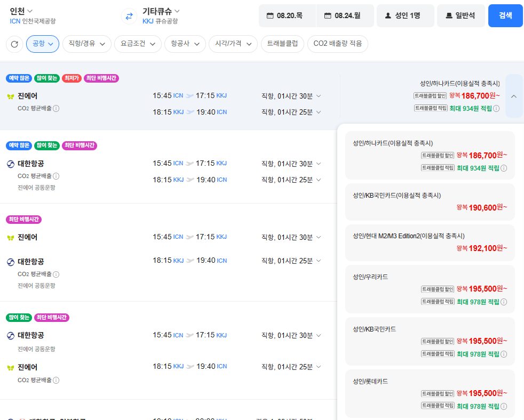Screen dimensions: 524x420
Task: Open info icon next to 최대 934원 적립 in top fare summary
Action: coord(497,109)
